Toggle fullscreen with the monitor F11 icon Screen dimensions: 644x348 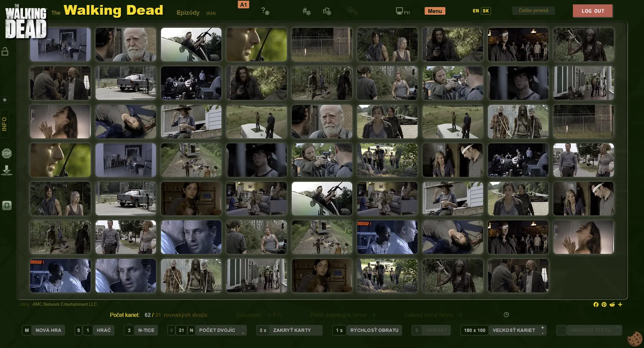click(x=402, y=11)
